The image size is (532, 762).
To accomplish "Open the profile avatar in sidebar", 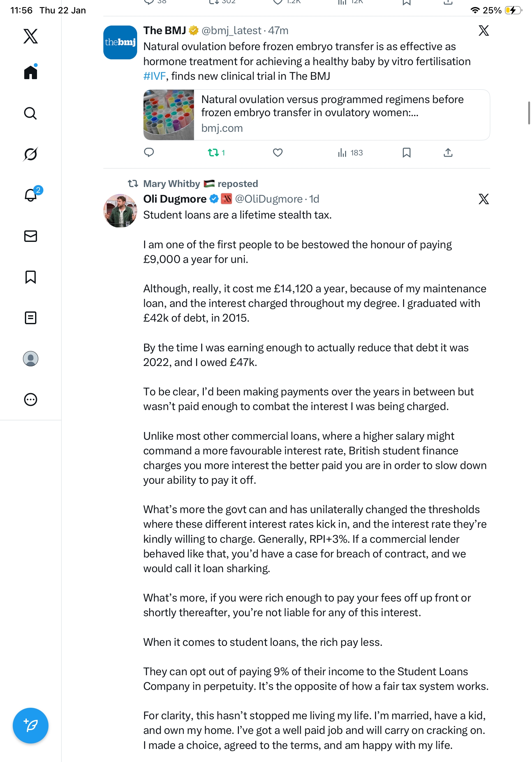I will pos(31,358).
